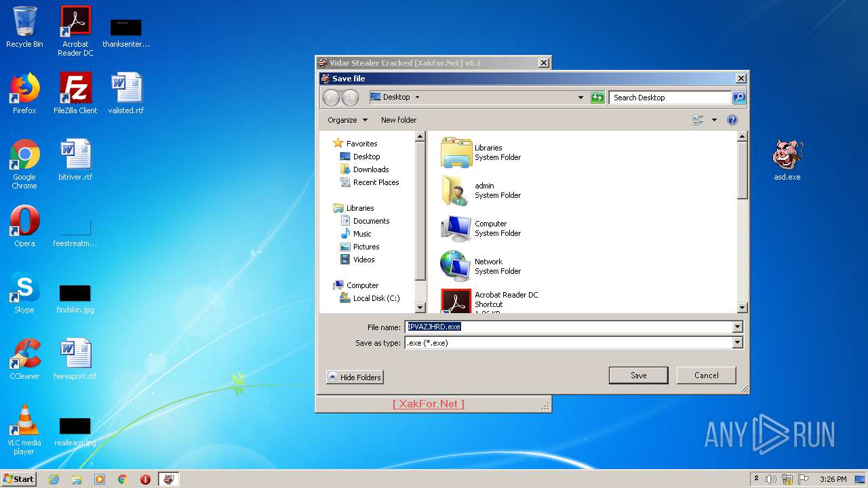
Task: Show hidden tray icons arrow
Action: 757,479
